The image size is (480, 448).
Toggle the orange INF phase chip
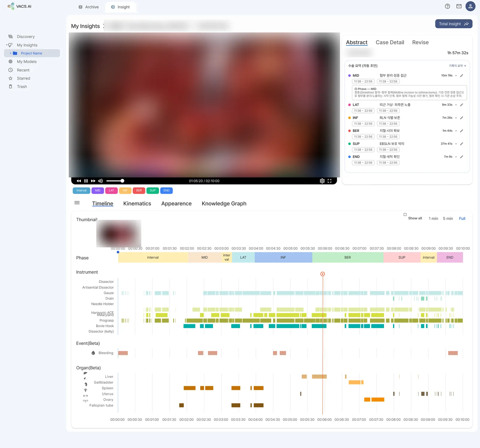[125, 190]
